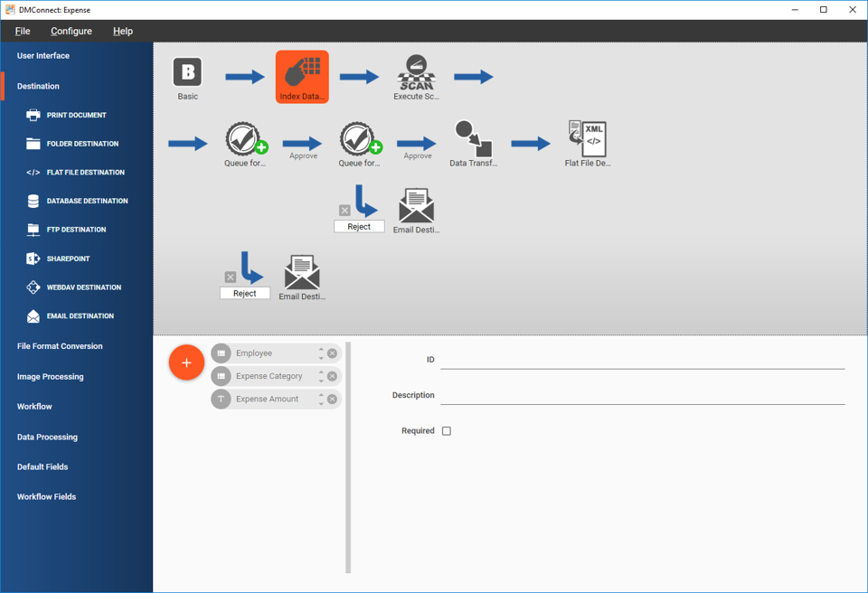Select the Expense Category field item
868x593 pixels.
tap(269, 376)
